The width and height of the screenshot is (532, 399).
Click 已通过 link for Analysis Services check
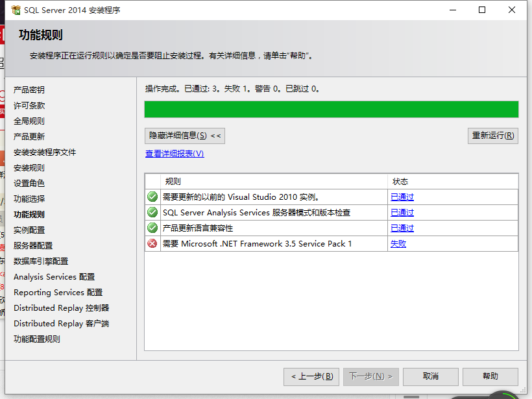coord(402,212)
